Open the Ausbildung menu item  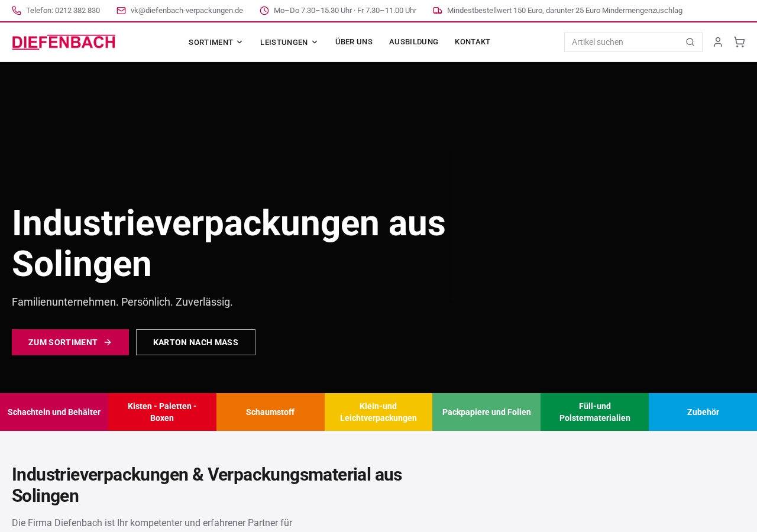click(x=413, y=42)
